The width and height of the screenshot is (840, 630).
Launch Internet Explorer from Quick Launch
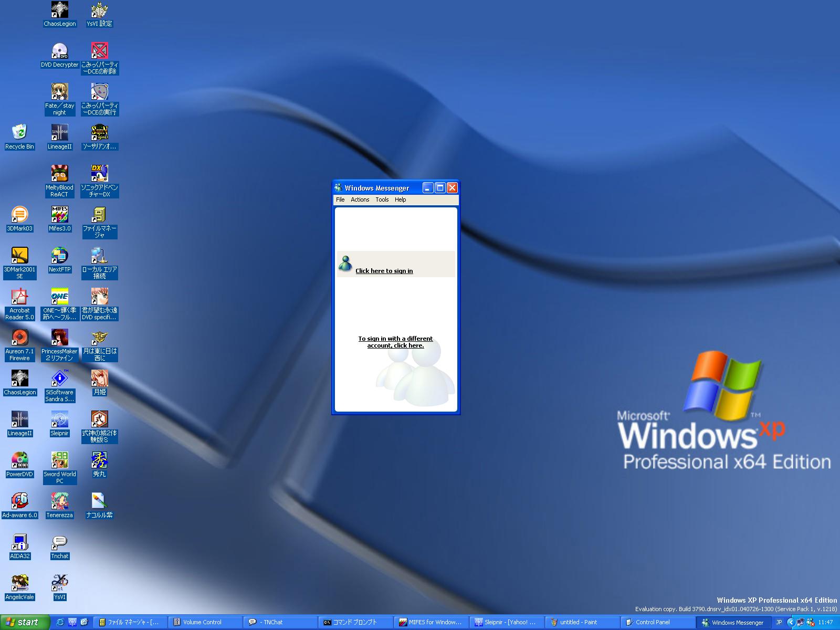(x=60, y=622)
